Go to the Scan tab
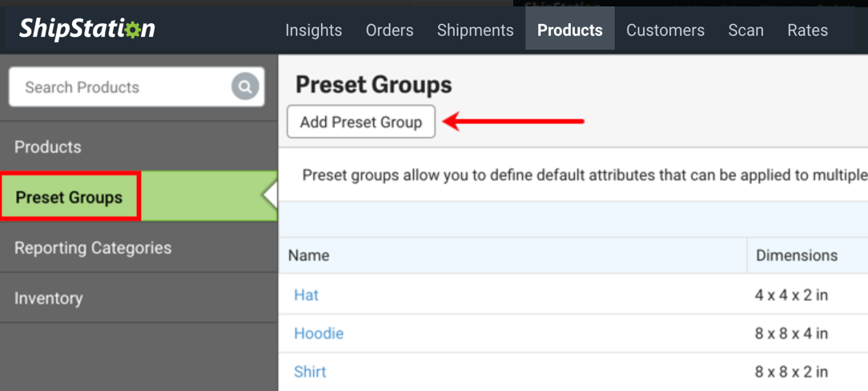 (x=745, y=30)
